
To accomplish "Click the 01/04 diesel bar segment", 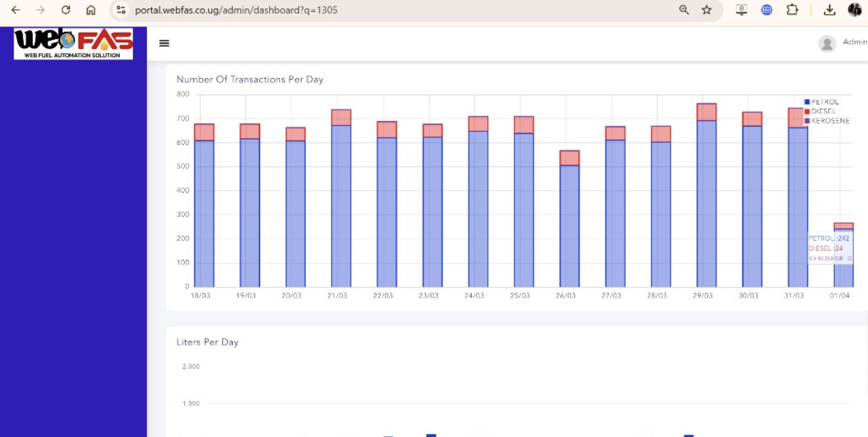I will 843,226.
